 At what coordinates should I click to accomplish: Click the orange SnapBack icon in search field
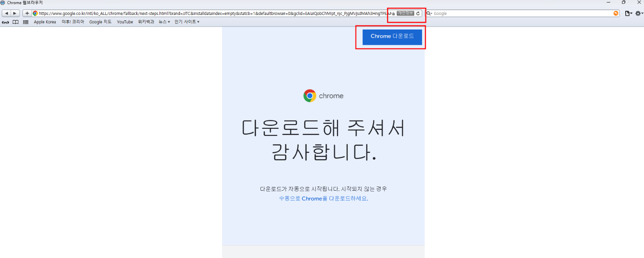point(616,13)
